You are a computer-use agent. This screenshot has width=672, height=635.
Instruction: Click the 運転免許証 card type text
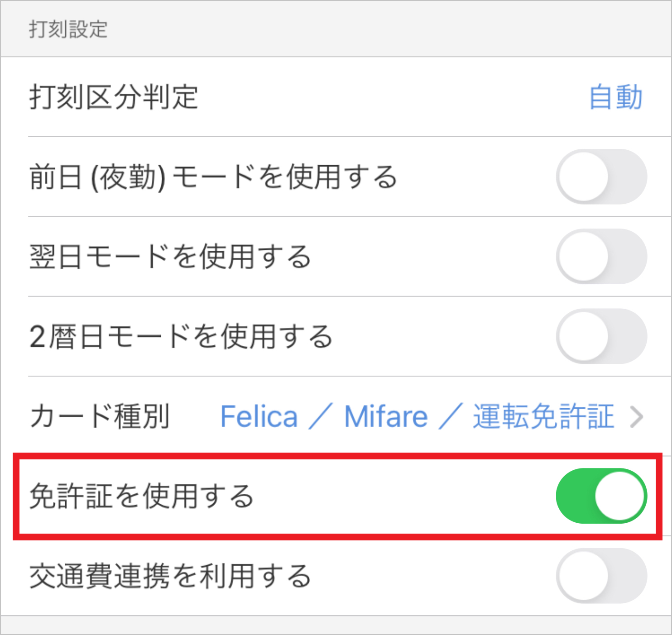click(x=543, y=416)
